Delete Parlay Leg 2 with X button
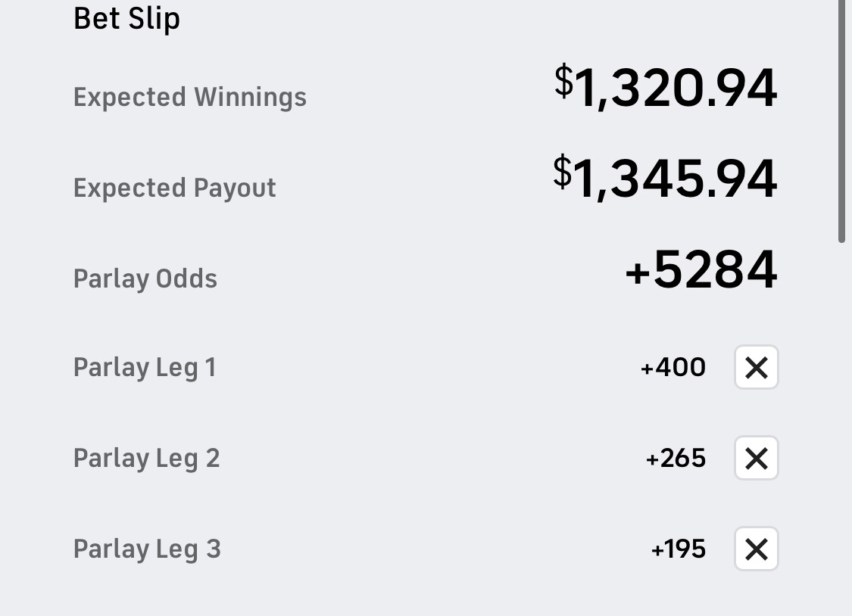Image resolution: width=852 pixels, height=616 pixels. pos(756,459)
